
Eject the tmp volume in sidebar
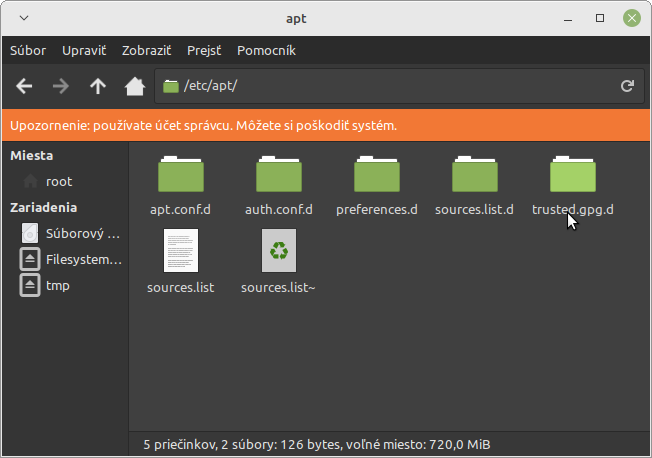[x=30, y=286]
